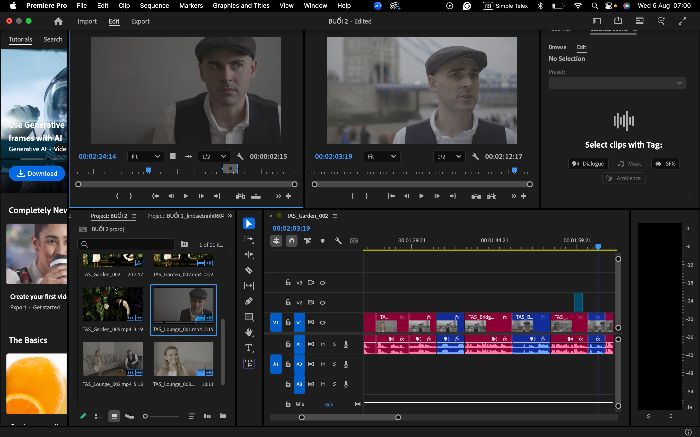The height and width of the screenshot is (437, 700).
Task: Select the Rectangle tool
Action: [249, 317]
